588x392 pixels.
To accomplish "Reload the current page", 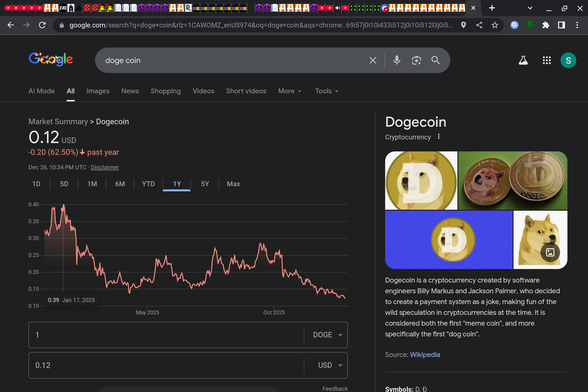I will pos(42,25).
